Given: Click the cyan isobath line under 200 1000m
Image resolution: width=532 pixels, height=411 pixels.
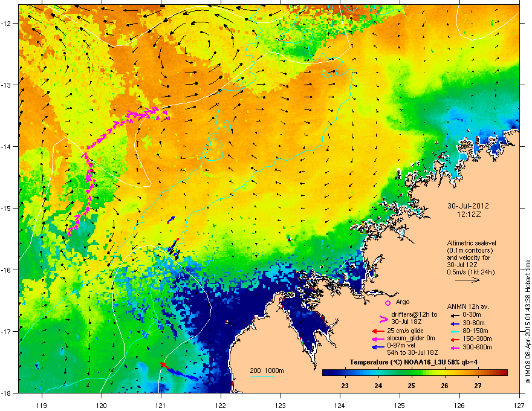Looking at the screenshot, I should (x=262, y=376).
